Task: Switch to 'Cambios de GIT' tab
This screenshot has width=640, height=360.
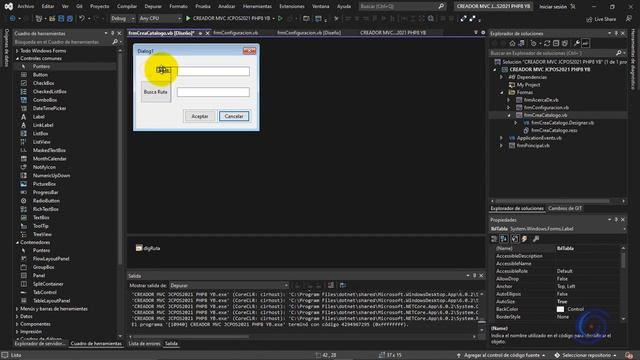Action: 565,209
